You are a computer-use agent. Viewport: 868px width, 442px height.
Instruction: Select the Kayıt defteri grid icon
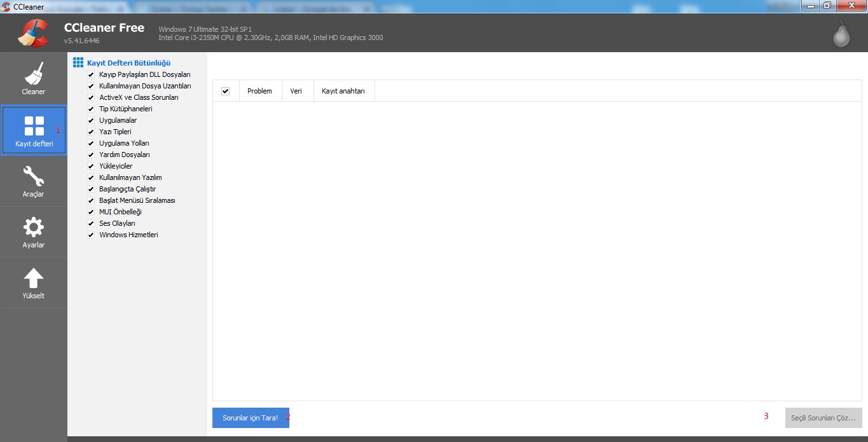point(34,127)
